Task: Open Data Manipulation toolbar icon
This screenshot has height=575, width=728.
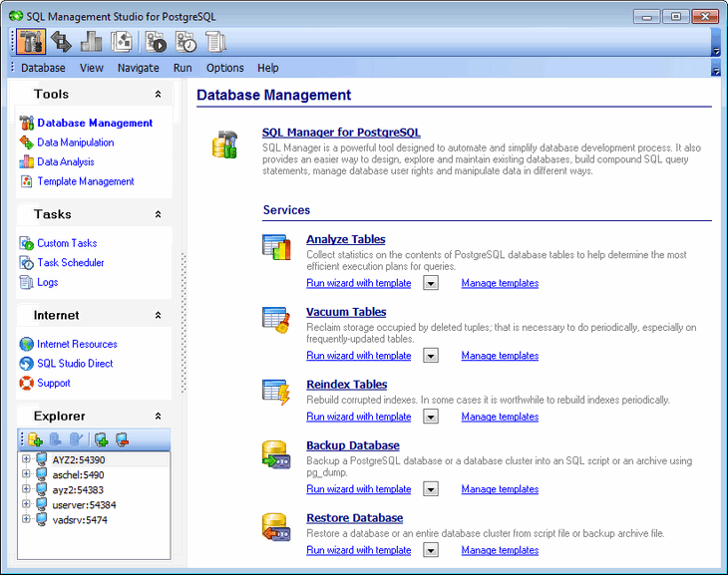Action: (x=61, y=42)
